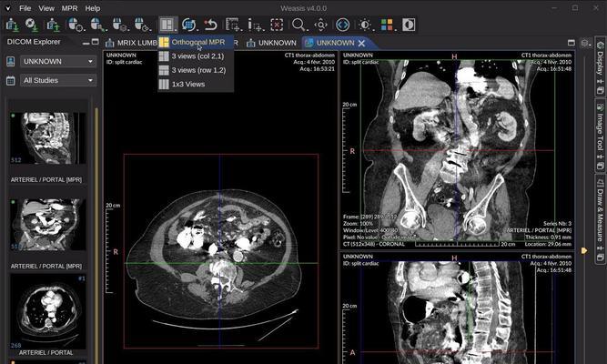Close the active UNKNOWN tab

point(361,43)
